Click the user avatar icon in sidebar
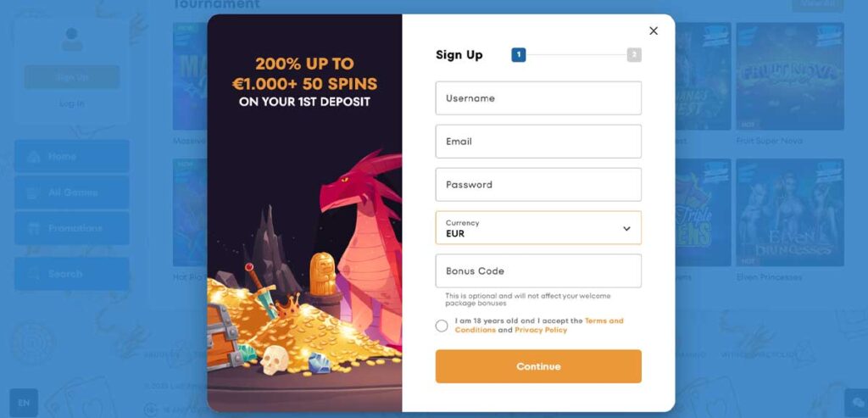The image size is (868, 418). point(72,39)
